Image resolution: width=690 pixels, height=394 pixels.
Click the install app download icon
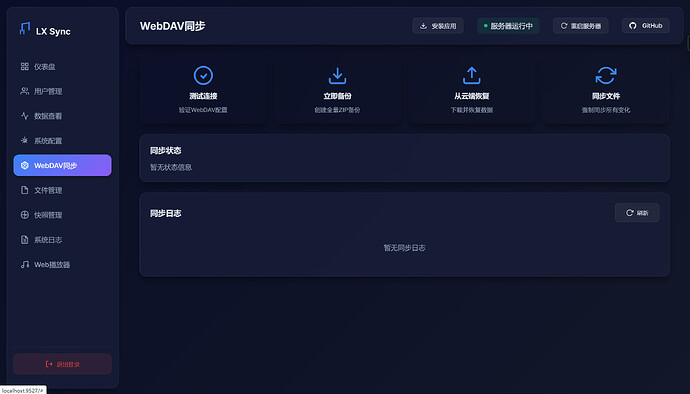tap(423, 26)
